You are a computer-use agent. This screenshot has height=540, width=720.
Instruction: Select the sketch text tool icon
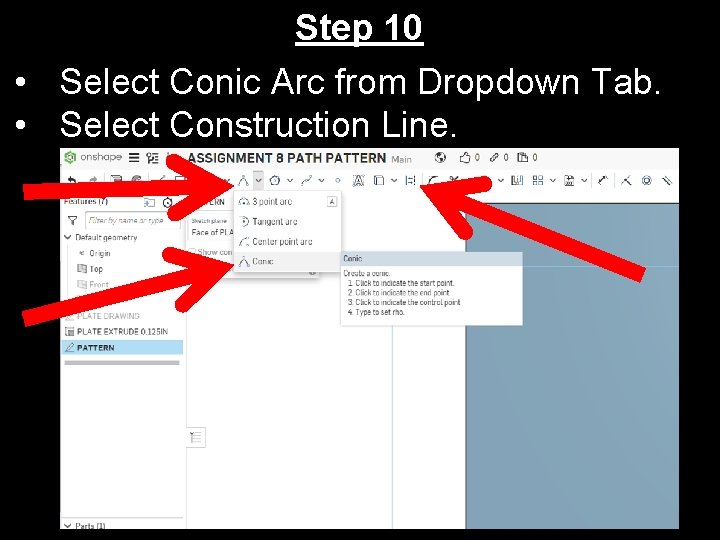pos(358,180)
